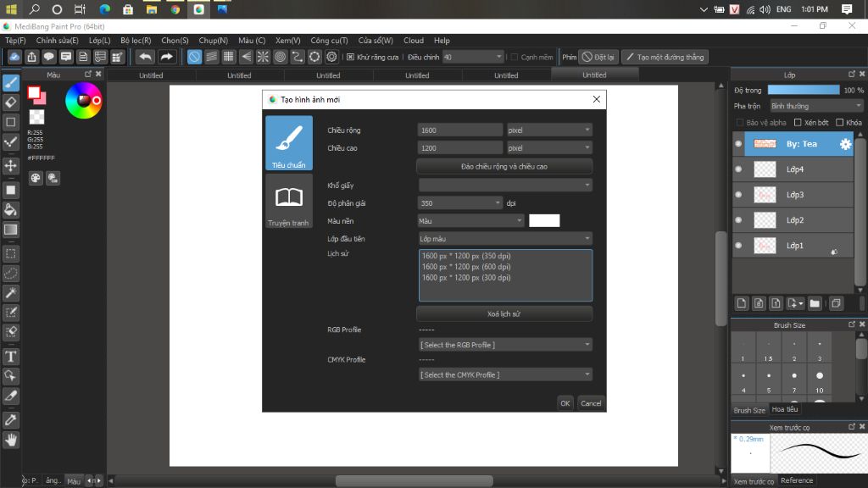Choose the Truyện tranh canvas type

pyautogui.click(x=289, y=201)
